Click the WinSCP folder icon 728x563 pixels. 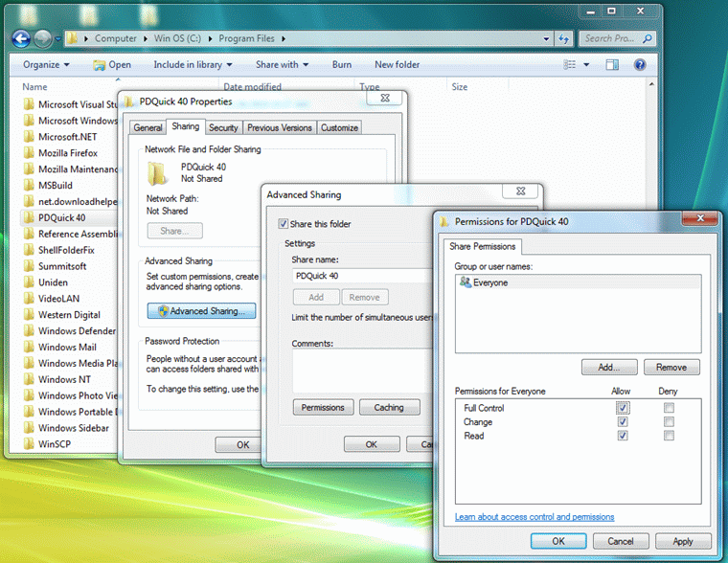[28, 444]
